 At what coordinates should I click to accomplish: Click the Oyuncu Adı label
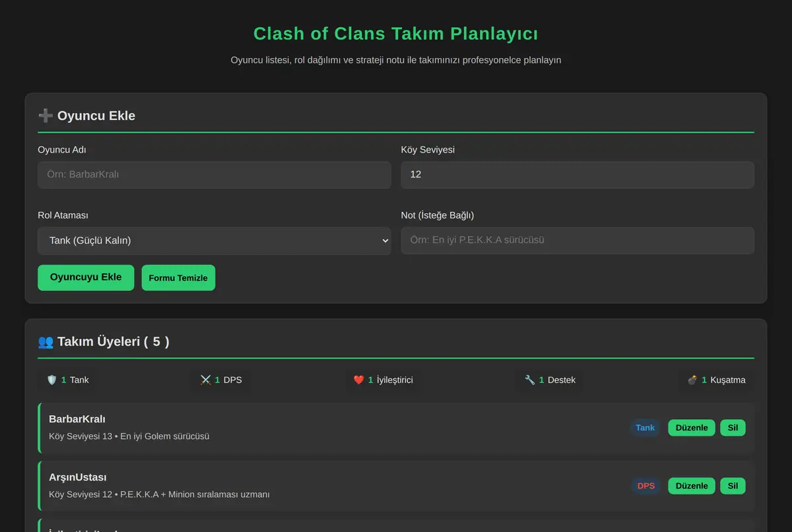tap(62, 150)
